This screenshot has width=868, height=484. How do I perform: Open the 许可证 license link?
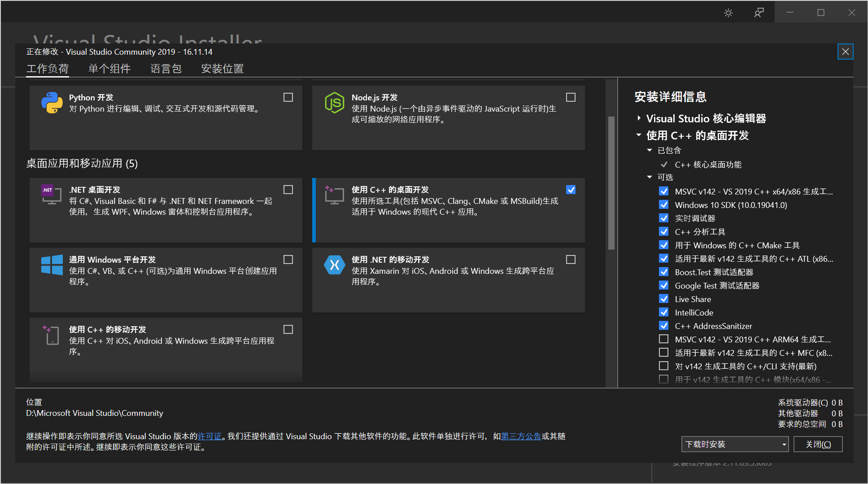[209, 436]
